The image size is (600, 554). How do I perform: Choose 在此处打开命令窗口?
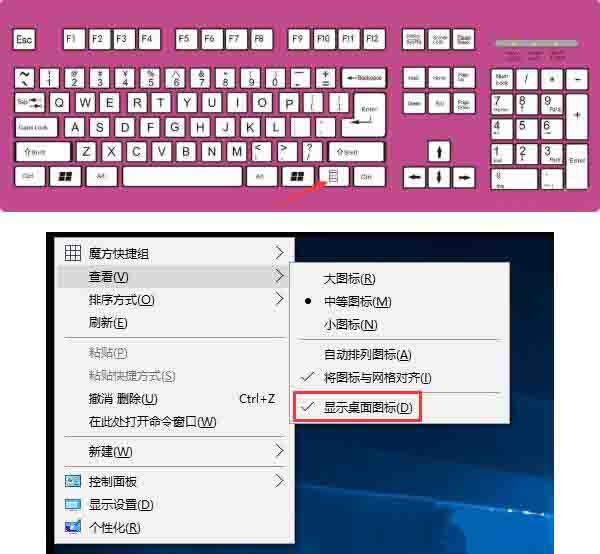(152, 421)
